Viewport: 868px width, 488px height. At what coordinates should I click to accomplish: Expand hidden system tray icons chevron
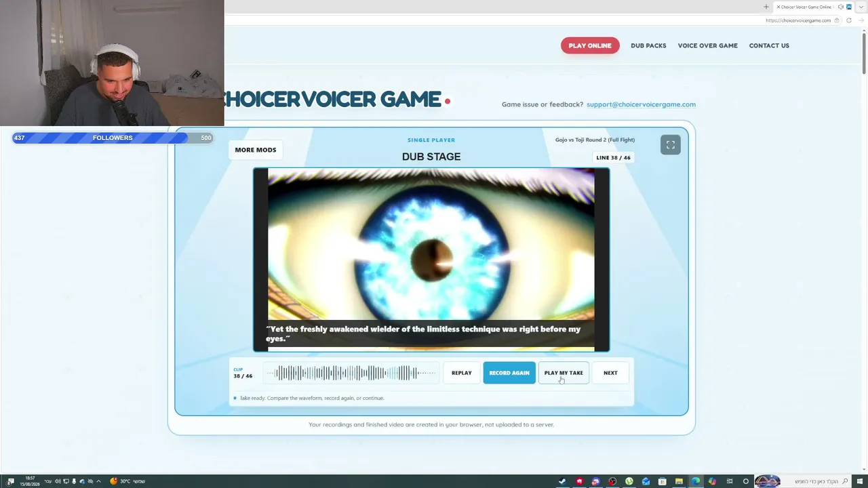(98, 481)
